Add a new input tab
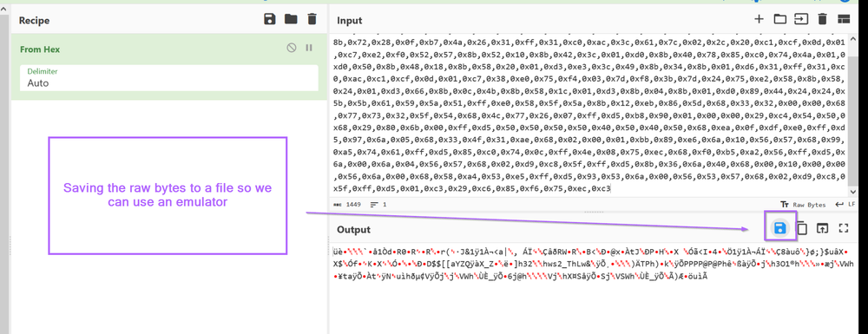868x334 pixels. coord(759,19)
